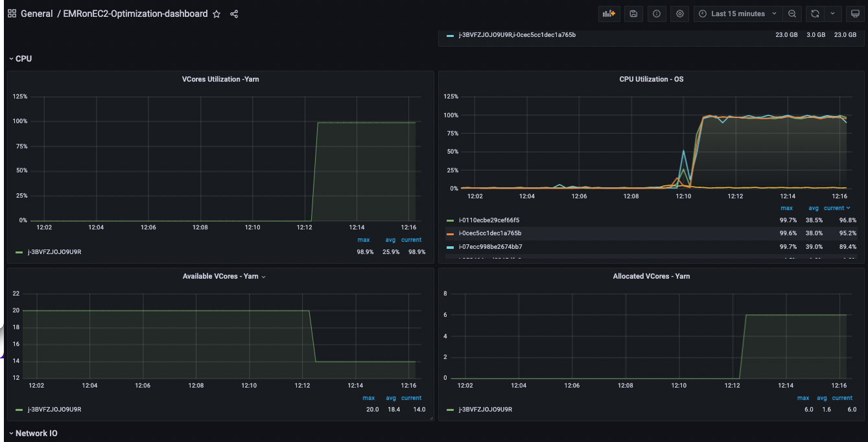Change color of i-0cec5cc1dec1a765b orange swatch
Image resolution: width=868 pixels, height=442 pixels.
tap(450, 233)
